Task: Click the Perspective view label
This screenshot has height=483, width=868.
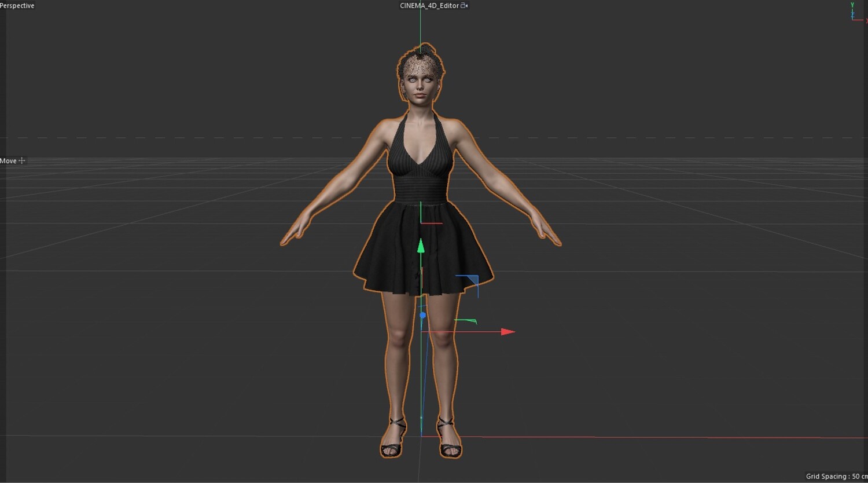Action: [17, 6]
